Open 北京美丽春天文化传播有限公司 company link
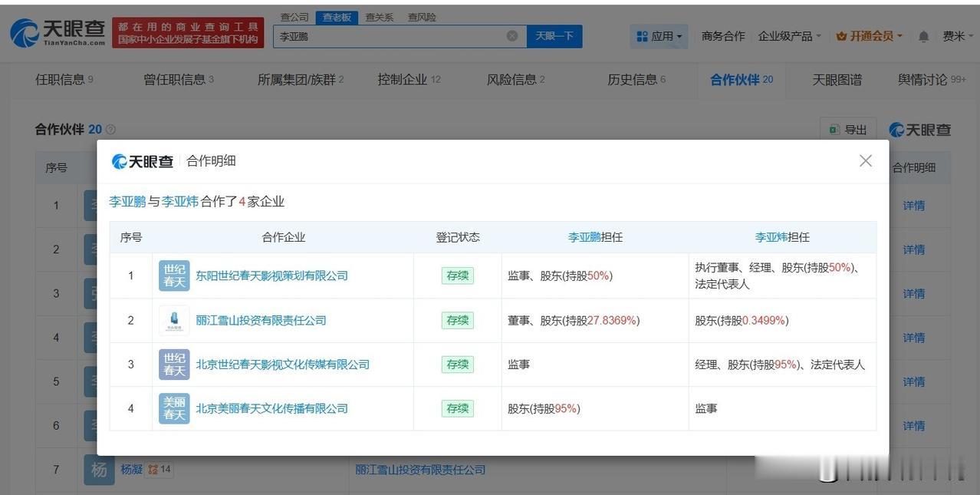Viewport: 980px width, 495px height. (271, 408)
